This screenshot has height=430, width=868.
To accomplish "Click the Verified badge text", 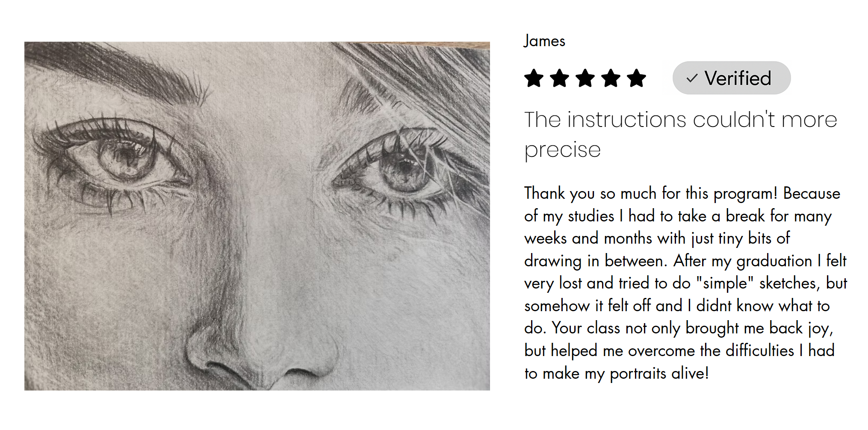I will point(738,78).
